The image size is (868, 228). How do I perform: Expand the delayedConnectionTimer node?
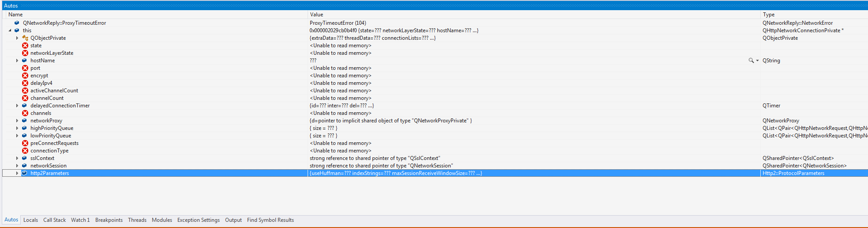(17, 106)
